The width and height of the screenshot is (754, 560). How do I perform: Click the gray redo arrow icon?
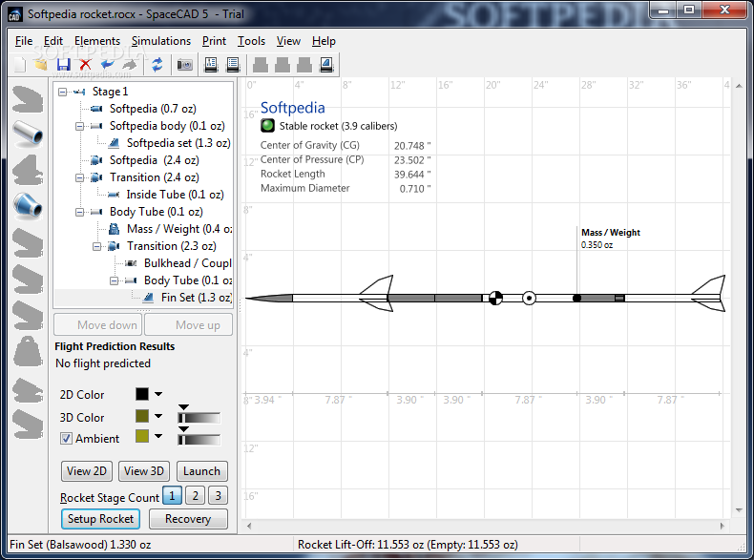[x=130, y=65]
